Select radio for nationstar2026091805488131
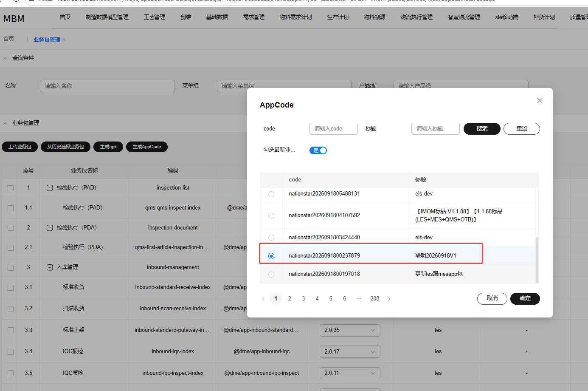The width and height of the screenshot is (588, 391). [x=271, y=194]
